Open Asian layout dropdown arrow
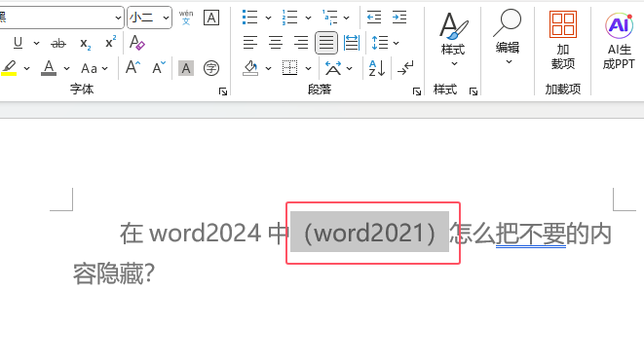The image size is (644, 363). [x=350, y=68]
